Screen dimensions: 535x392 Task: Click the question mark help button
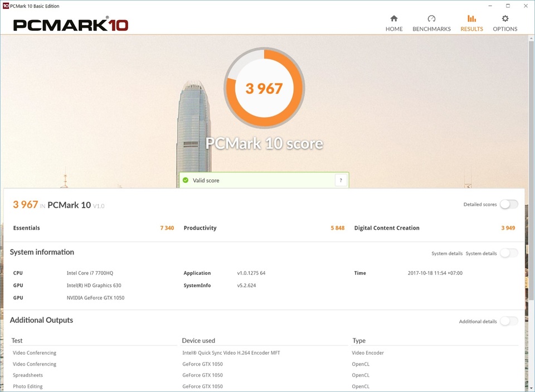[x=341, y=180]
